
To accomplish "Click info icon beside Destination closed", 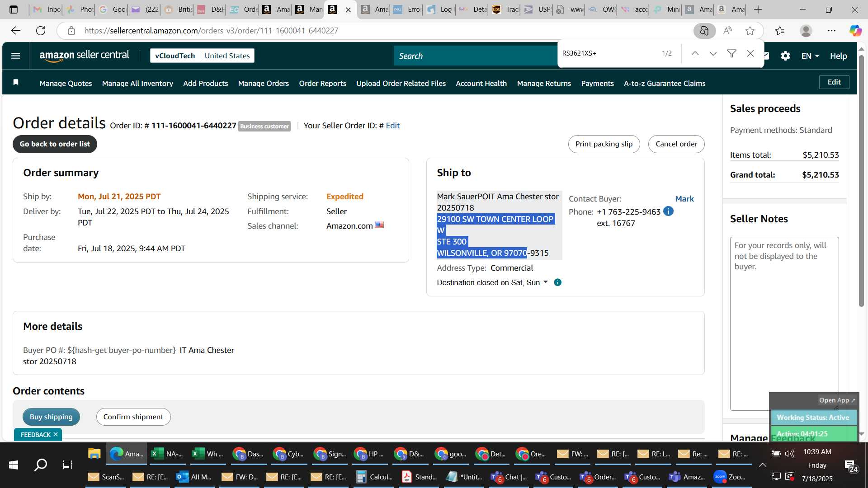I will (x=558, y=282).
